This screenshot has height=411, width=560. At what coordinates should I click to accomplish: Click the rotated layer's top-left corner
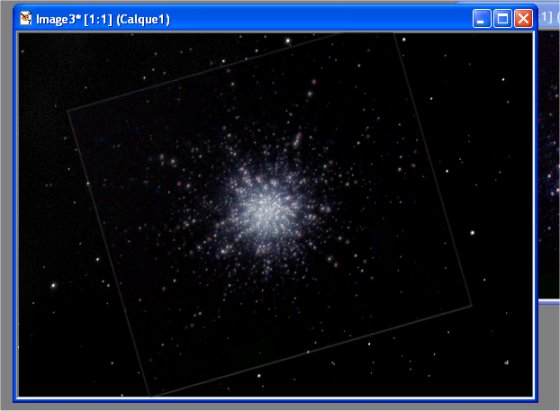pos(68,111)
